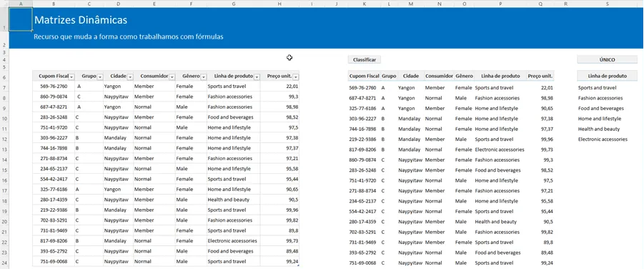Select column header S
Image resolution: width=644 pixels, height=269 pixels.
tap(607, 4)
